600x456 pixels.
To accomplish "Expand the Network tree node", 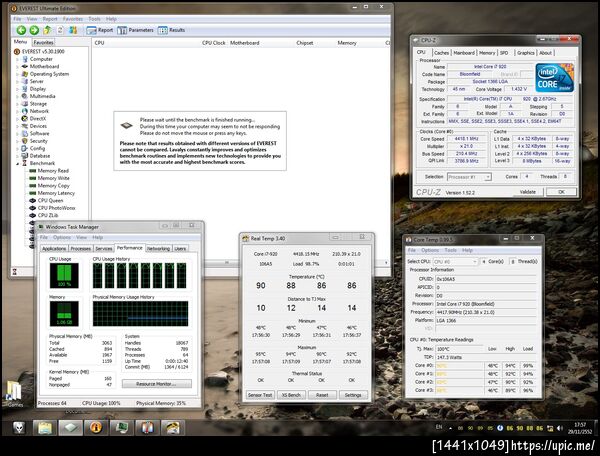I will (17, 111).
